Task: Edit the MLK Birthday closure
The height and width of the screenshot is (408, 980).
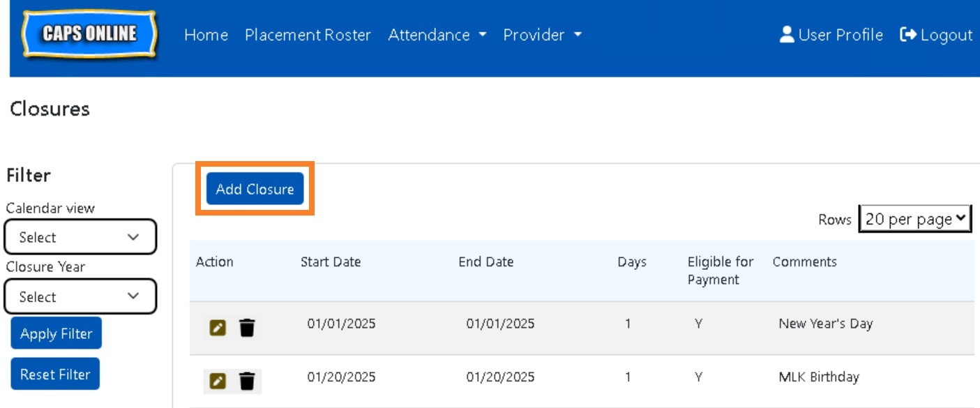Action: [218, 381]
